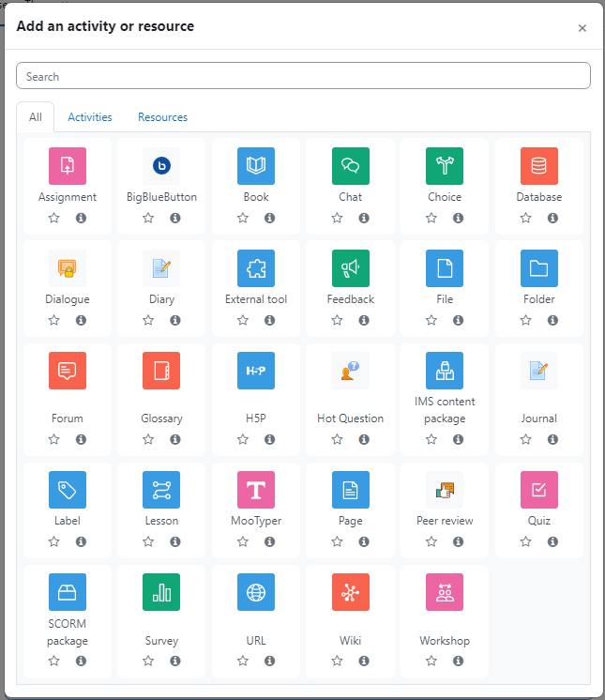Pick the Chat activity icon

351,166
